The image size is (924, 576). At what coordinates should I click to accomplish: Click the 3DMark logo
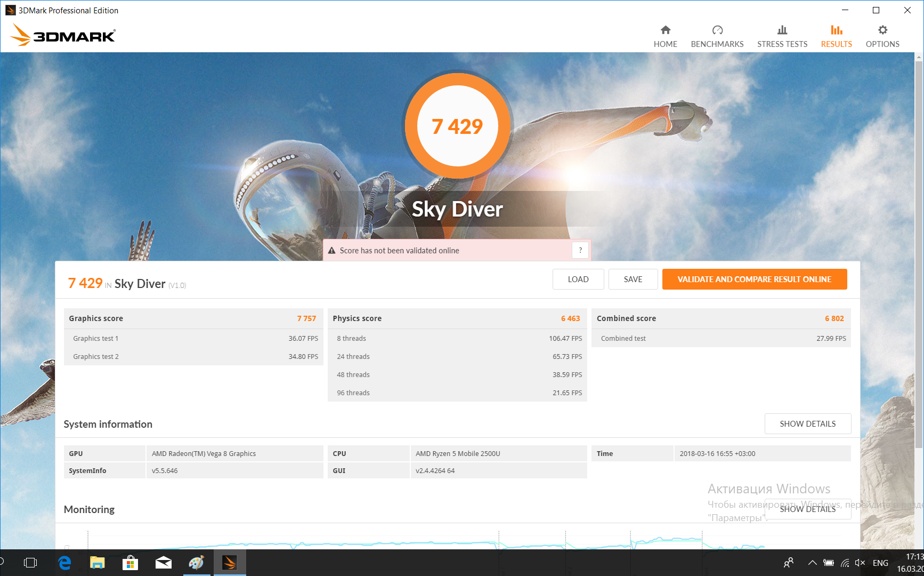tap(63, 35)
